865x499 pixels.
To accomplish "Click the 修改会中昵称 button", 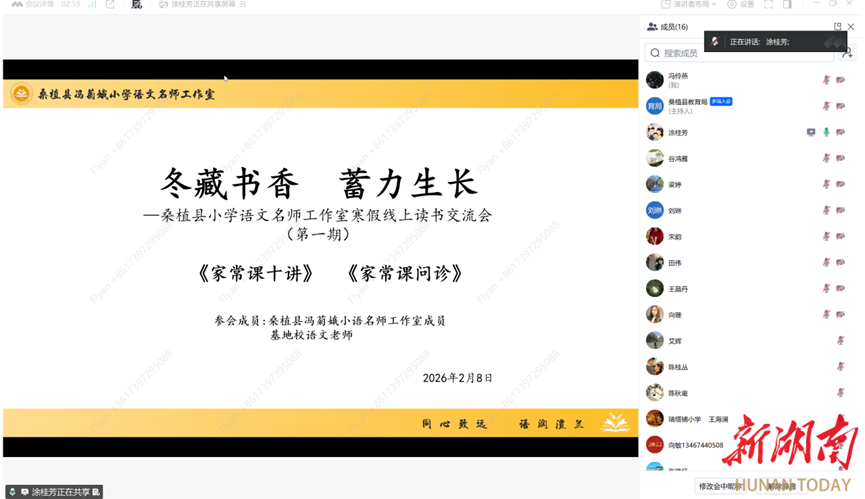I will tap(720, 487).
